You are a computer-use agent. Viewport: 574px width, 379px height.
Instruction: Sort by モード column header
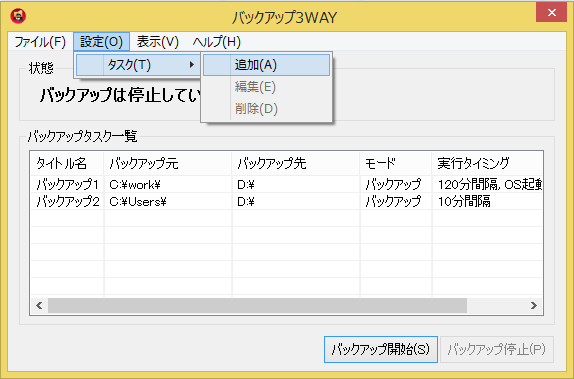pyautogui.click(x=396, y=163)
